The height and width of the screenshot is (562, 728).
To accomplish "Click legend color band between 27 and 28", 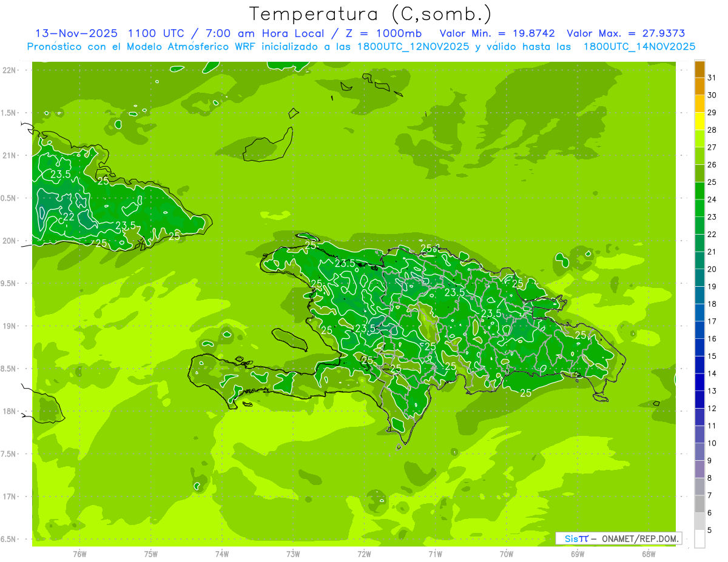I will point(699,139).
